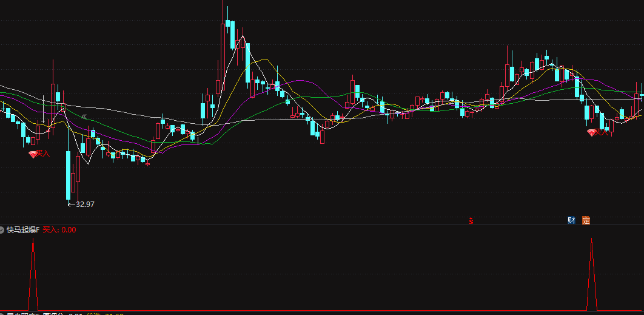
Task: Click the blue 财 finance marker icon
Action: click(571, 220)
